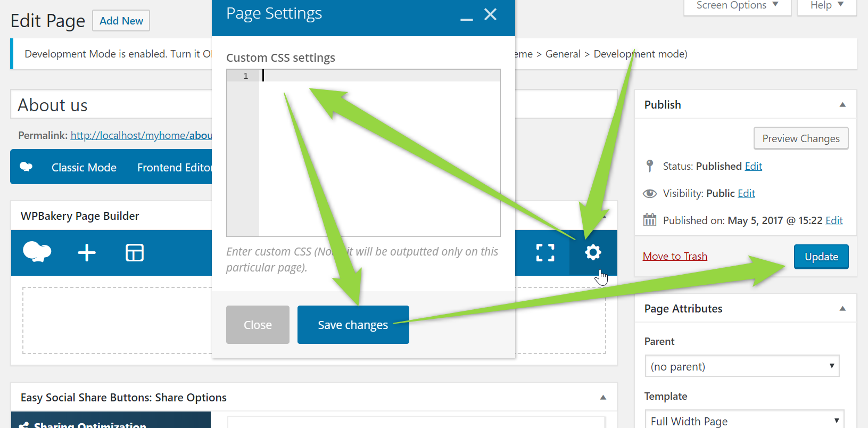
Task: Open the Parent page dropdown
Action: pos(742,366)
